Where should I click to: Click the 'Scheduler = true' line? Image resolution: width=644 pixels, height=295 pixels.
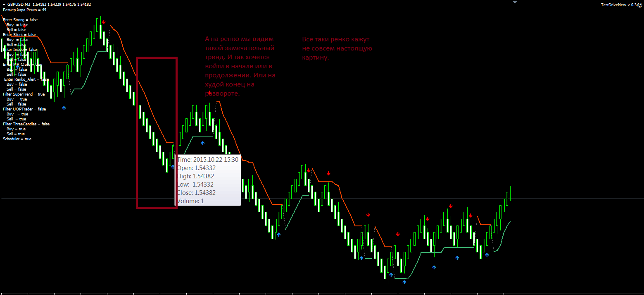click(17, 139)
